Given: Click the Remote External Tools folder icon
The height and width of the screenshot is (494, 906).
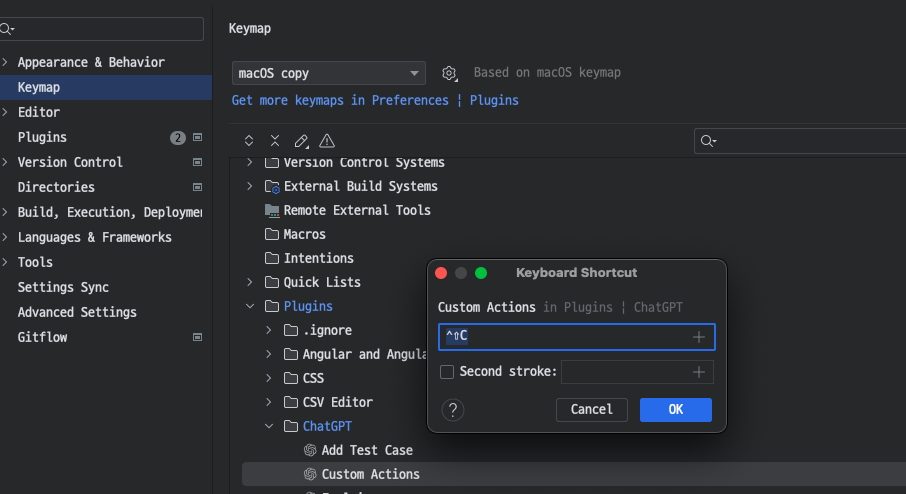Looking at the screenshot, I should 272,210.
